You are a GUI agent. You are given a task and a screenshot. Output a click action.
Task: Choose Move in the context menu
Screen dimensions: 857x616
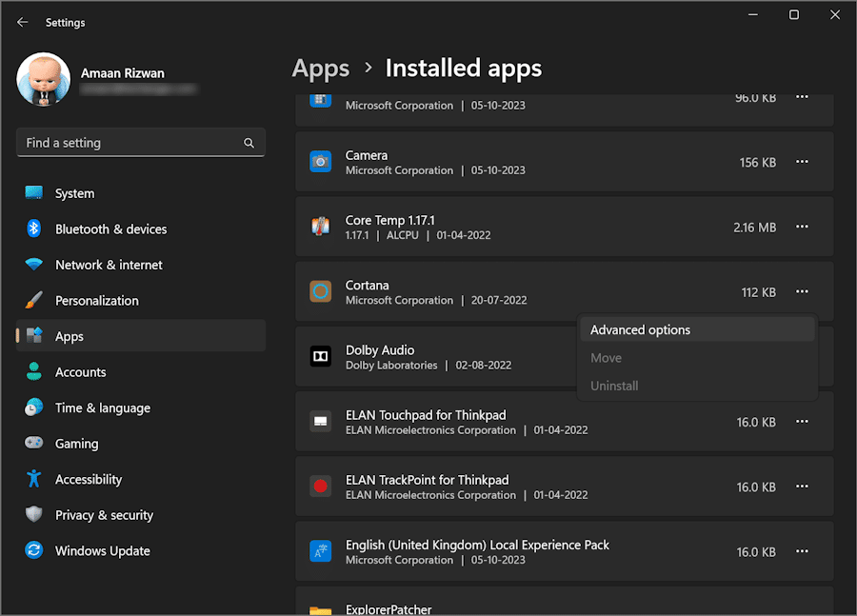click(x=697, y=357)
